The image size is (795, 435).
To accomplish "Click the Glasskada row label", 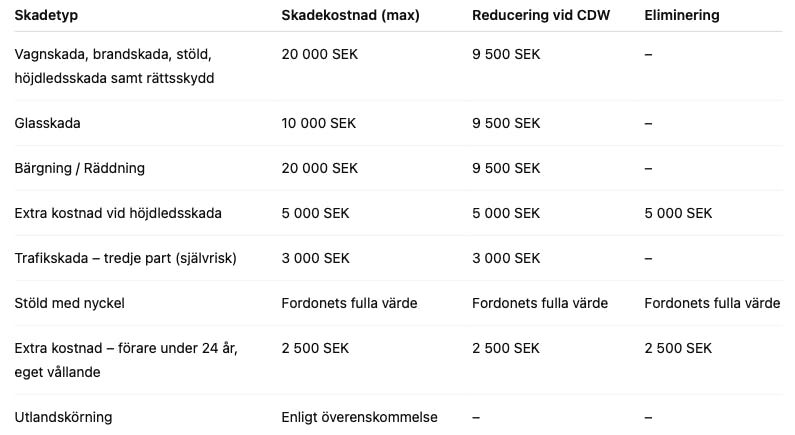I will 48,123.
